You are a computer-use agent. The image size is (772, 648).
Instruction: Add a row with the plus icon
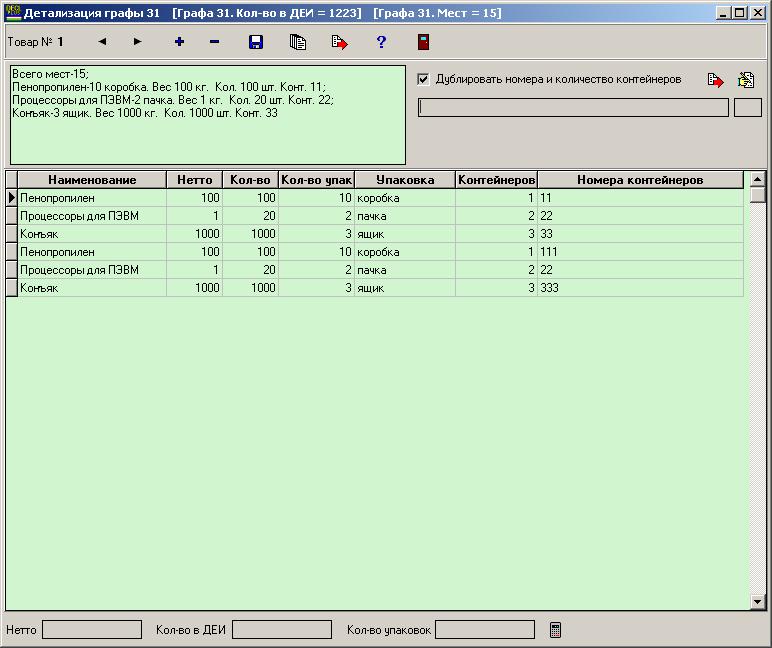[x=179, y=42]
